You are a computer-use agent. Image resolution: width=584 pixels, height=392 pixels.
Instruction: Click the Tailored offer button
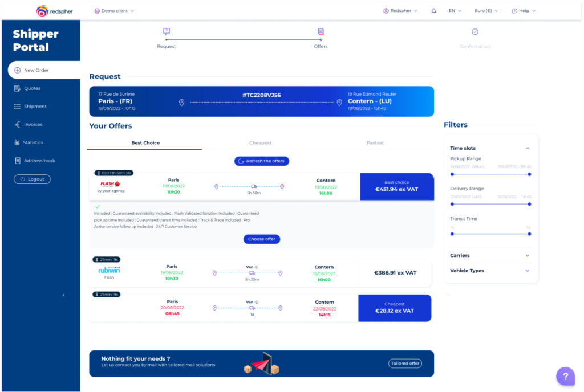pos(405,364)
